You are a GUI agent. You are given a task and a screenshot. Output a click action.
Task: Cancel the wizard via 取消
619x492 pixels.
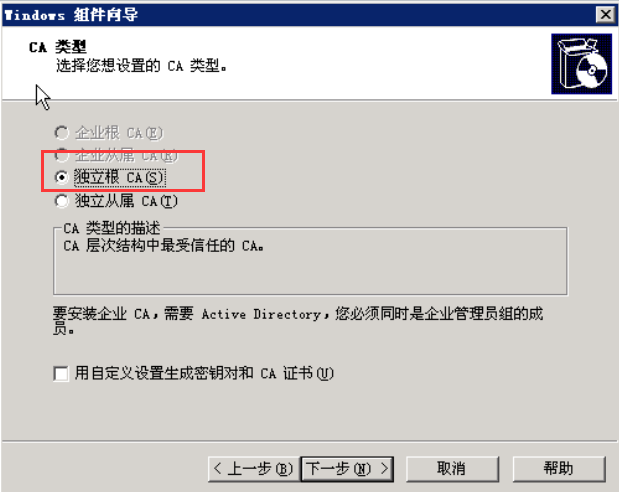(x=452, y=469)
